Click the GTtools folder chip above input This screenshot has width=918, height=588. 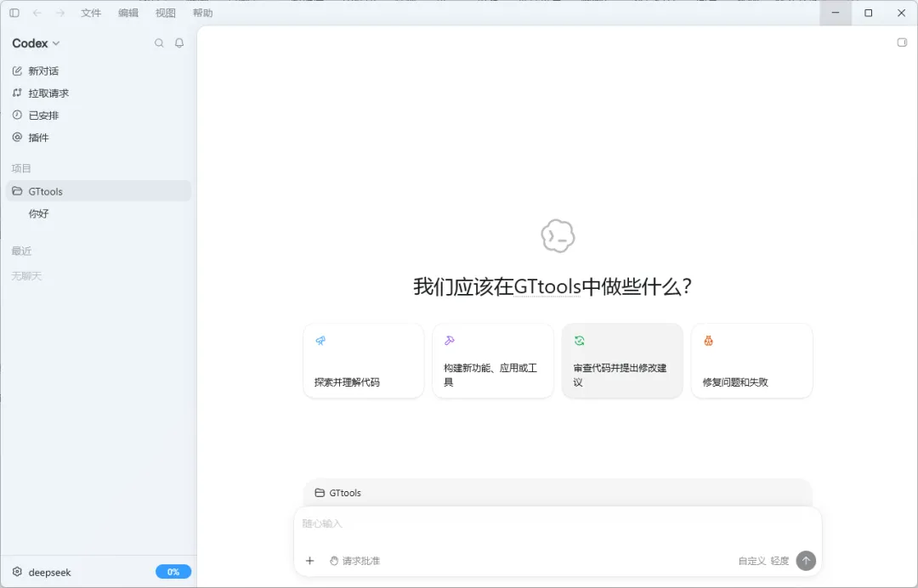click(337, 493)
